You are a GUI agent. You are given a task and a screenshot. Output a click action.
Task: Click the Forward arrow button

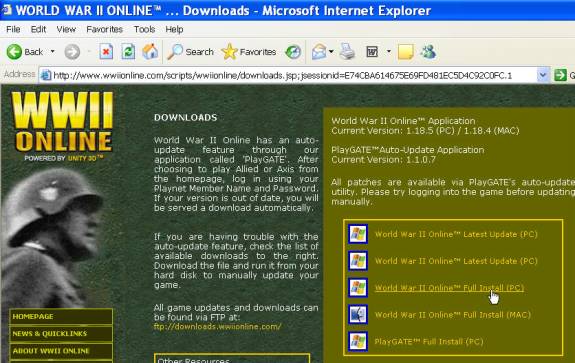(x=72, y=52)
